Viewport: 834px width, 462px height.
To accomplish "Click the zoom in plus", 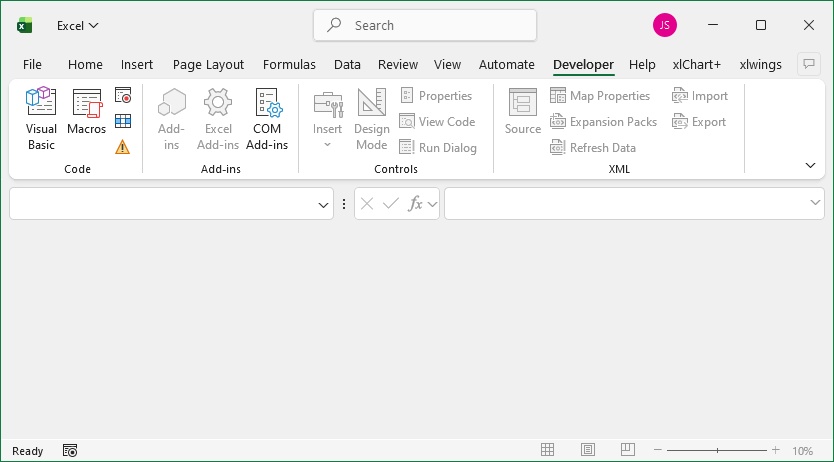I will (775, 450).
